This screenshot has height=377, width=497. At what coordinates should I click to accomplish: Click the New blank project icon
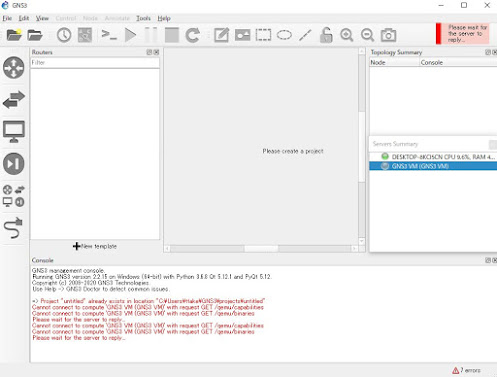point(14,35)
